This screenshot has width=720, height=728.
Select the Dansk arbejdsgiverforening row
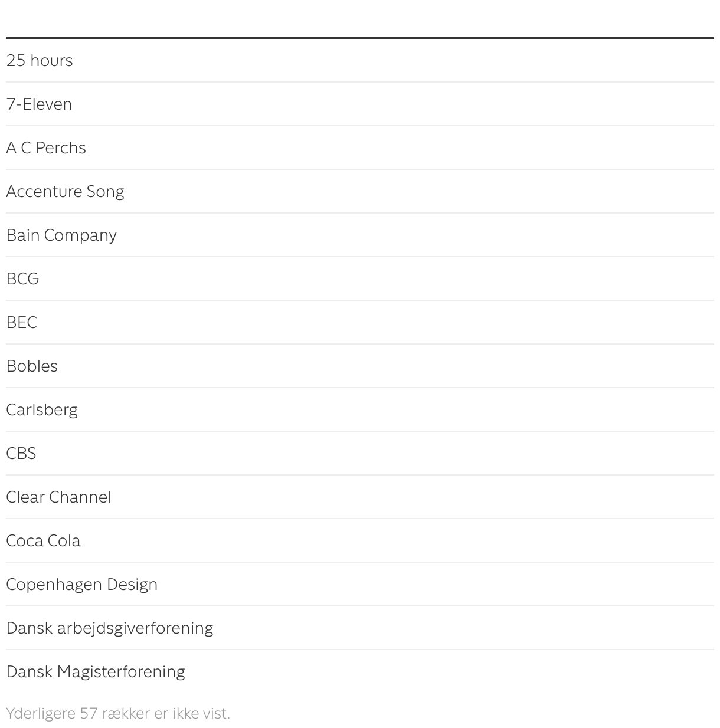(109, 628)
